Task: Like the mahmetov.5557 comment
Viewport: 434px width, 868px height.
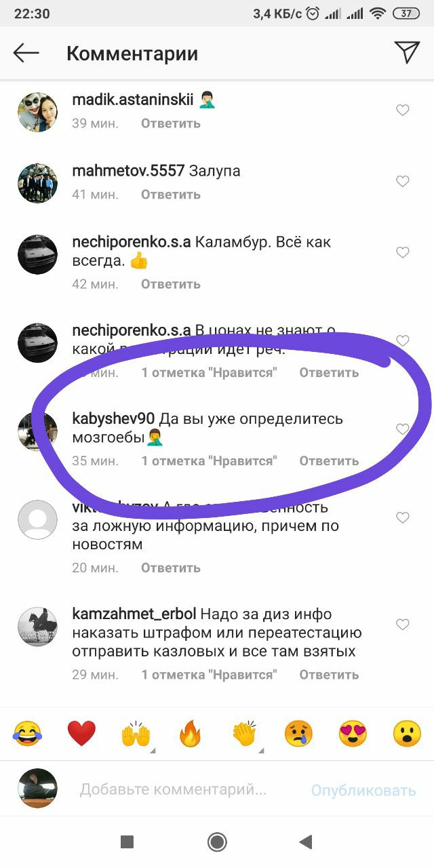Action: click(x=403, y=181)
